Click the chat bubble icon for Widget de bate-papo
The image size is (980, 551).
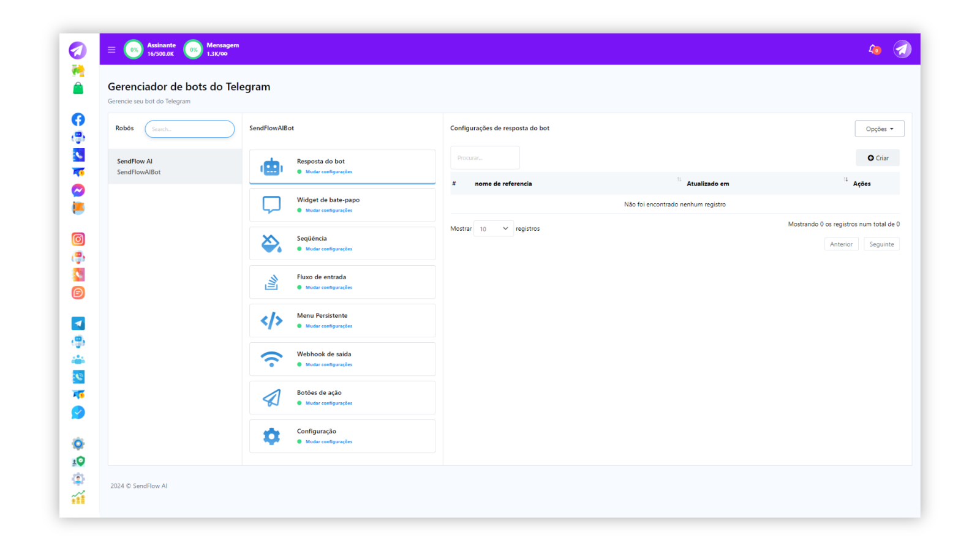pos(271,204)
